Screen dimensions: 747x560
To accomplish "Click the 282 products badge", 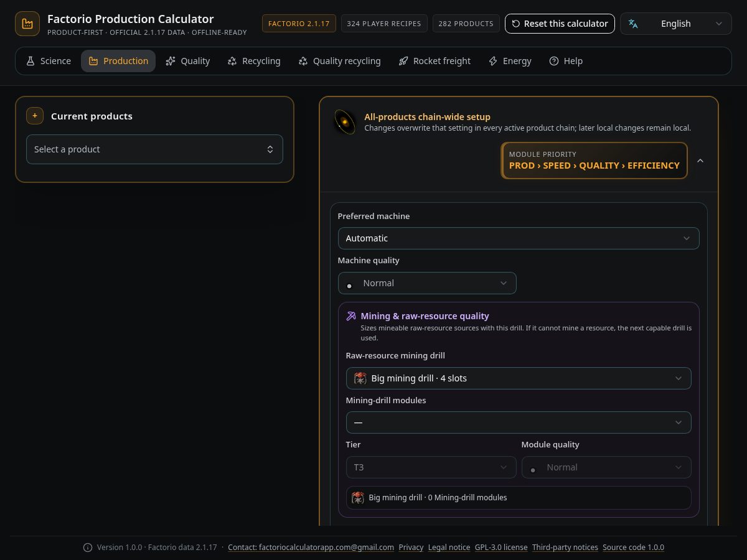I will [x=466, y=24].
